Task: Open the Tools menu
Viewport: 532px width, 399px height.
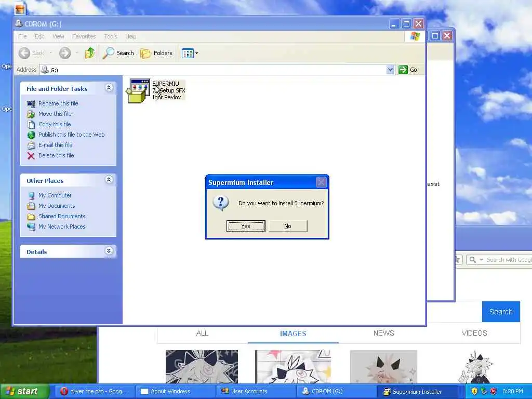Action: coord(111,36)
